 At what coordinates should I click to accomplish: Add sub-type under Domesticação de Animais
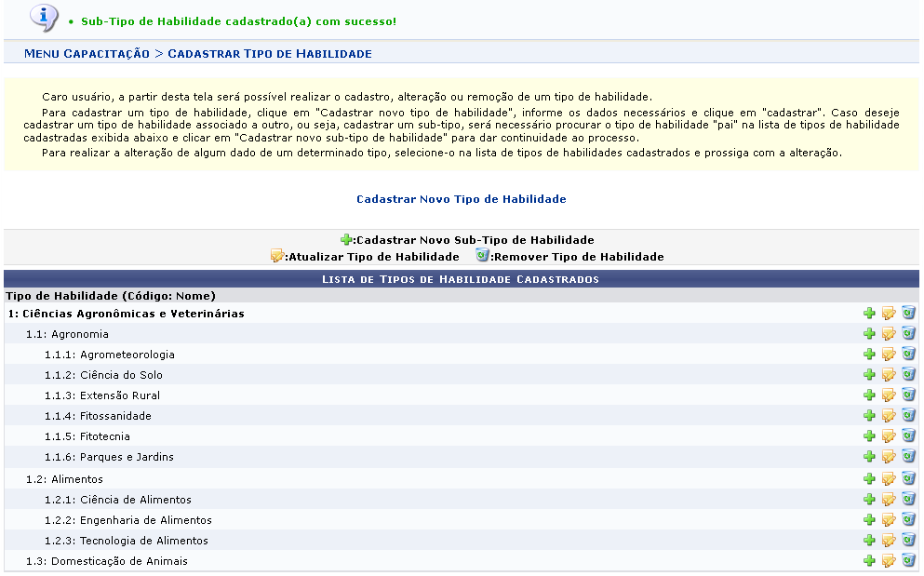[x=869, y=561]
